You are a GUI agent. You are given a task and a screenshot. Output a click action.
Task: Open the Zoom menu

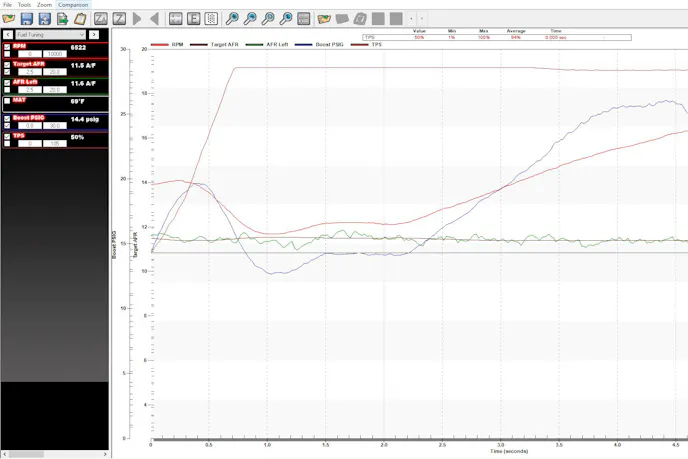(x=44, y=5)
